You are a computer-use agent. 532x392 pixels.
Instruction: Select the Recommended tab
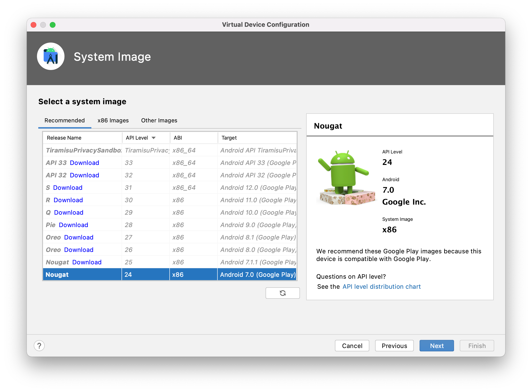tap(65, 120)
